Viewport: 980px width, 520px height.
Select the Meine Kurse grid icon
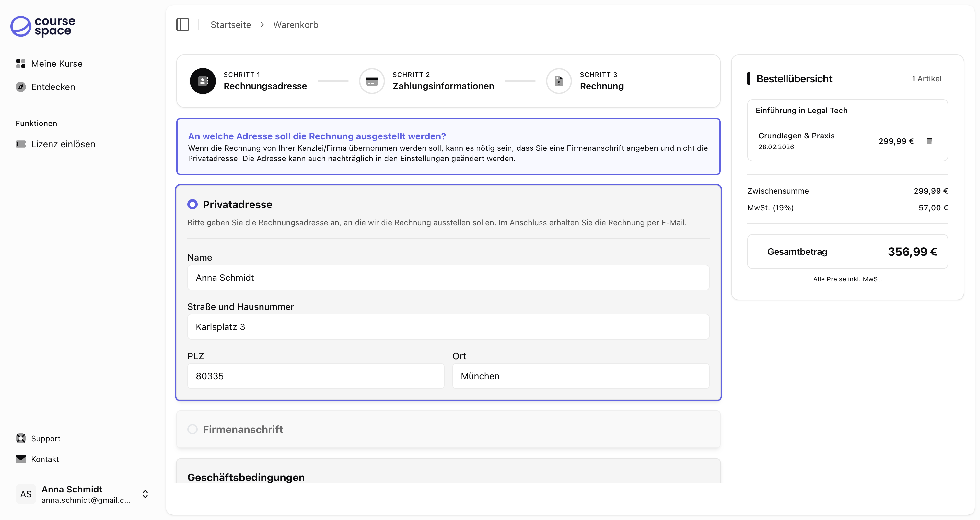(x=20, y=64)
